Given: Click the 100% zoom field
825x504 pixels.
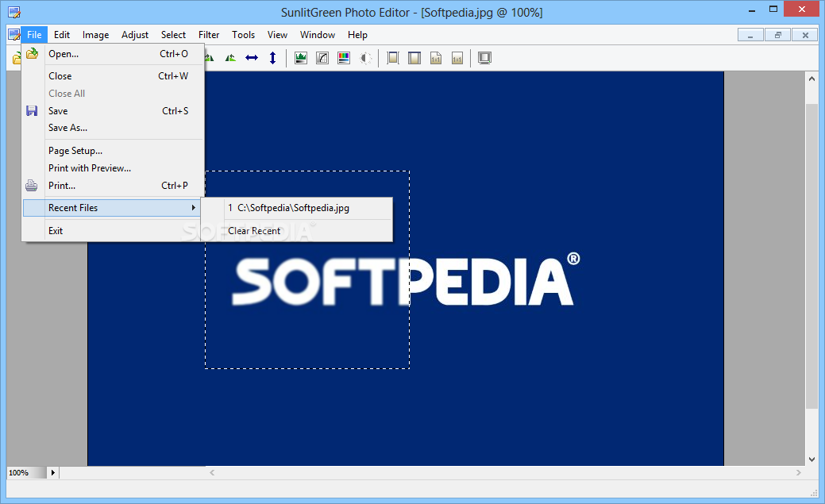Looking at the screenshot, I should point(26,472).
